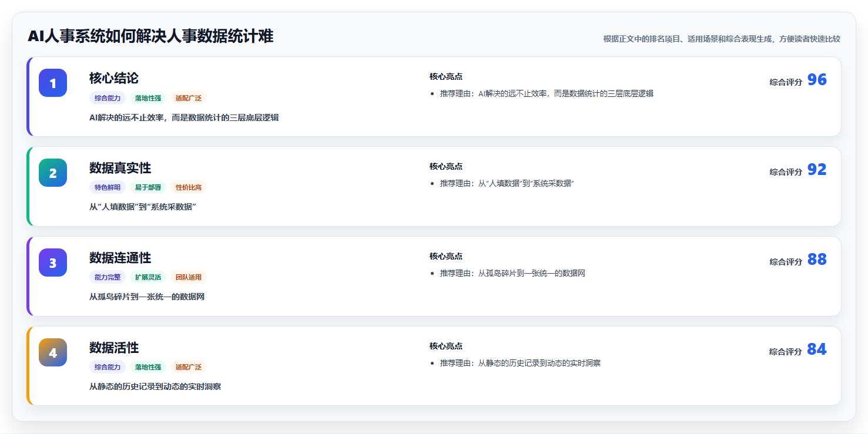The image size is (868, 434).
Task: Click 推荐理由 bullet about 数据统计的三层底层逻辑
Action: coord(547,94)
